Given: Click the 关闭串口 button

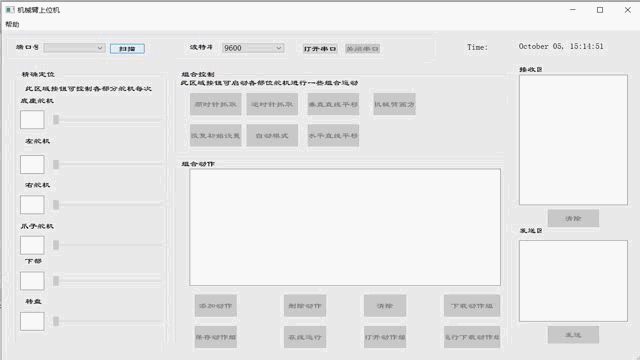Looking at the screenshot, I should coord(362,49).
